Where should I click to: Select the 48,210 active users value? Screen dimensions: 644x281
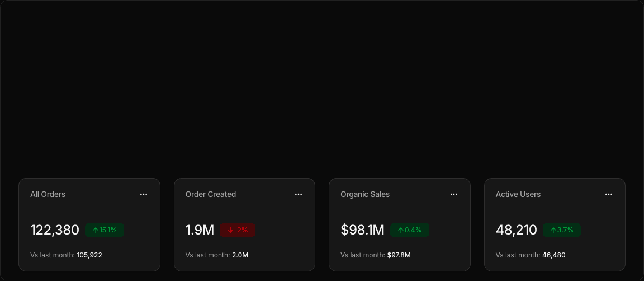[x=517, y=230]
